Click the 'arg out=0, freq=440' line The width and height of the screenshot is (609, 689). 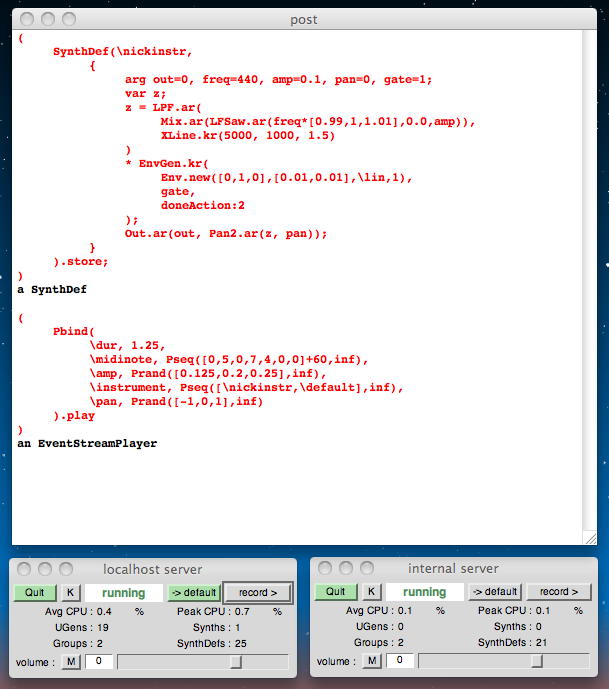[279, 80]
